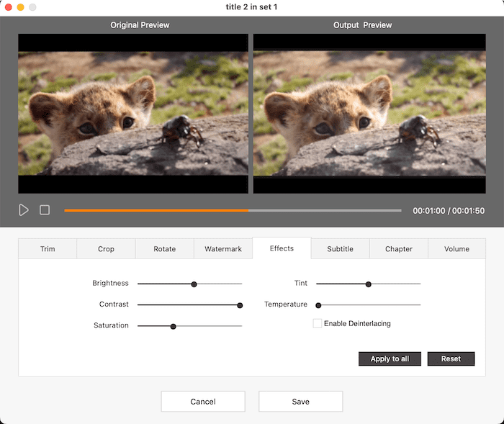This screenshot has height=424, width=504.
Task: Switch to the Chapter tab
Action: (399, 249)
